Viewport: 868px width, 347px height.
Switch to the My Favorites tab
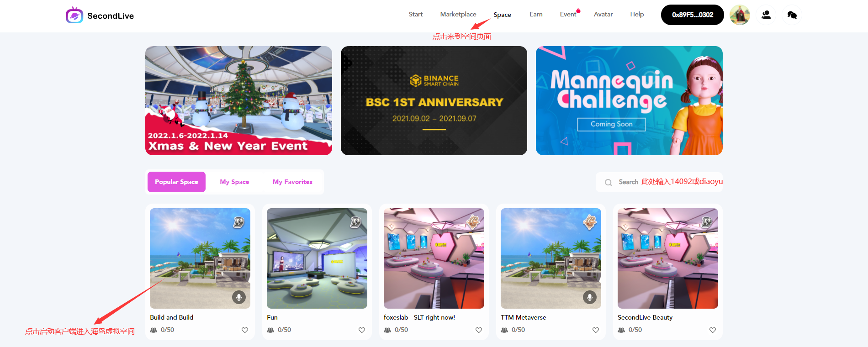(x=292, y=182)
